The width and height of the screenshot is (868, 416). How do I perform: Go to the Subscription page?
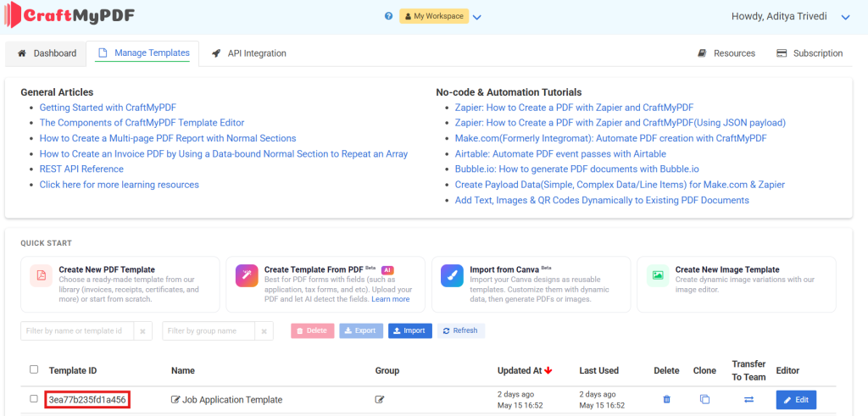[x=810, y=53]
